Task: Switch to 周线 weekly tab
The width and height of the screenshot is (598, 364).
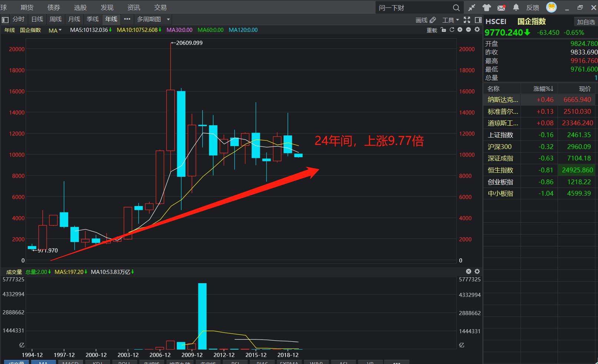Action: 56,19
